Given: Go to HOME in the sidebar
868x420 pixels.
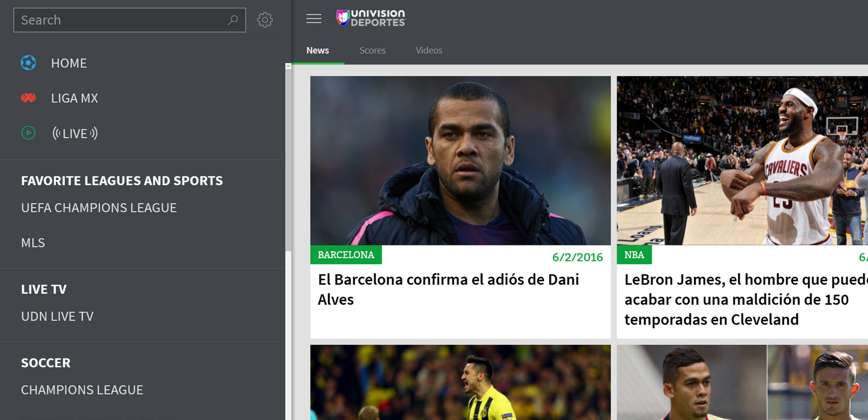Looking at the screenshot, I should [69, 63].
